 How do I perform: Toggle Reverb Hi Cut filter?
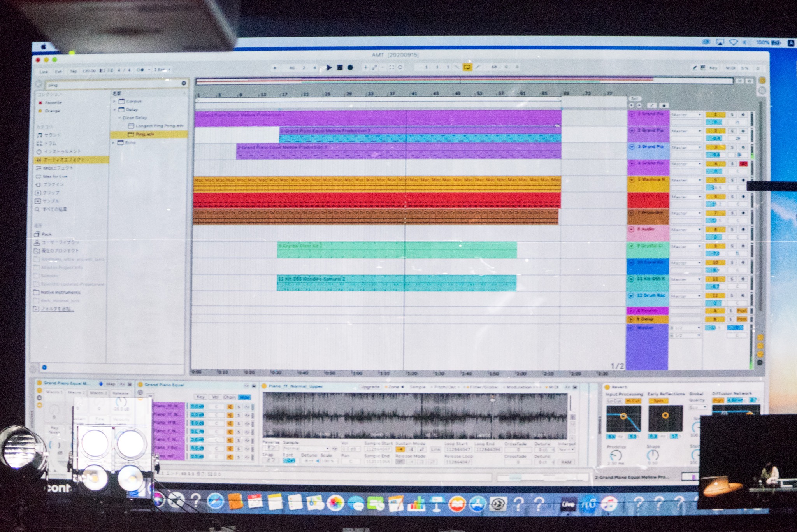633,400
